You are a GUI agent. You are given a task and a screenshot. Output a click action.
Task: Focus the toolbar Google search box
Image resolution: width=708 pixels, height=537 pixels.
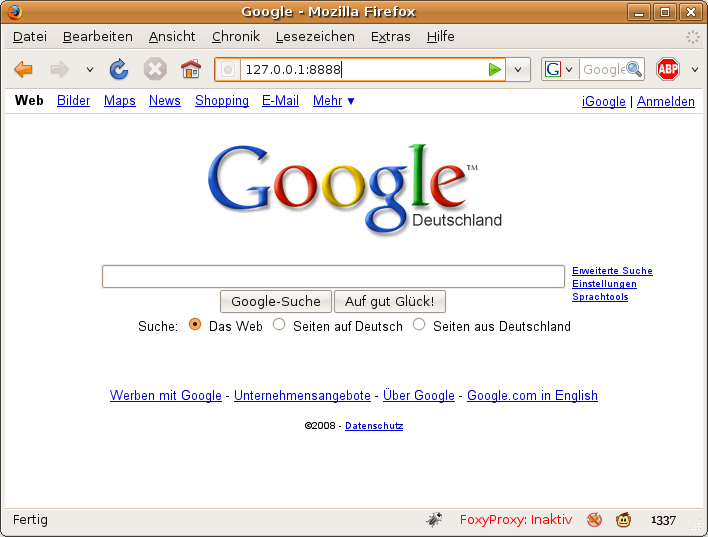click(602, 70)
